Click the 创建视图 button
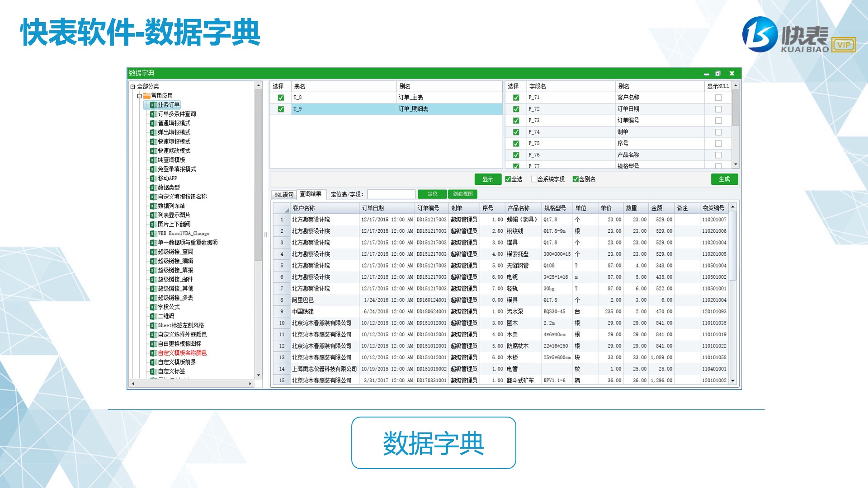The image size is (868, 488). (462, 194)
